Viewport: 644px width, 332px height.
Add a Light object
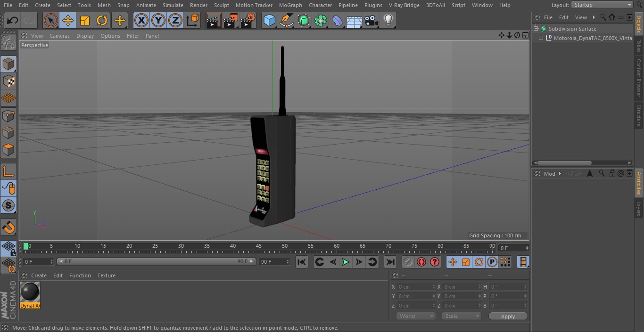388,20
